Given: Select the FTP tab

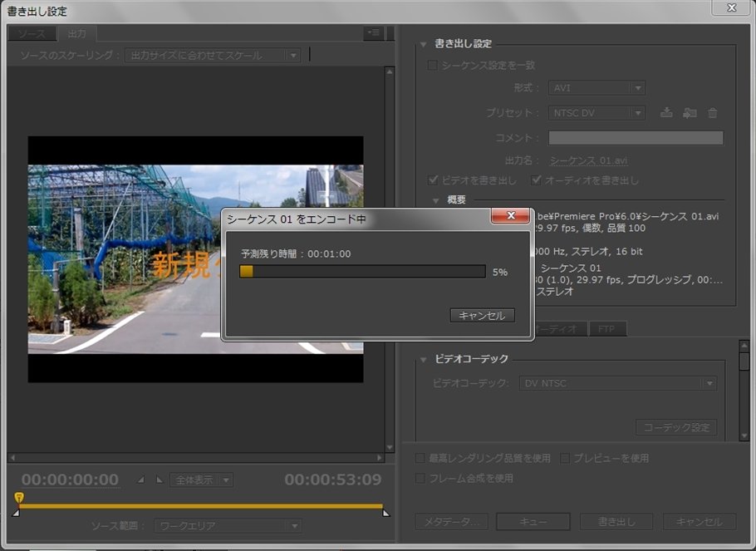Looking at the screenshot, I should (x=607, y=329).
